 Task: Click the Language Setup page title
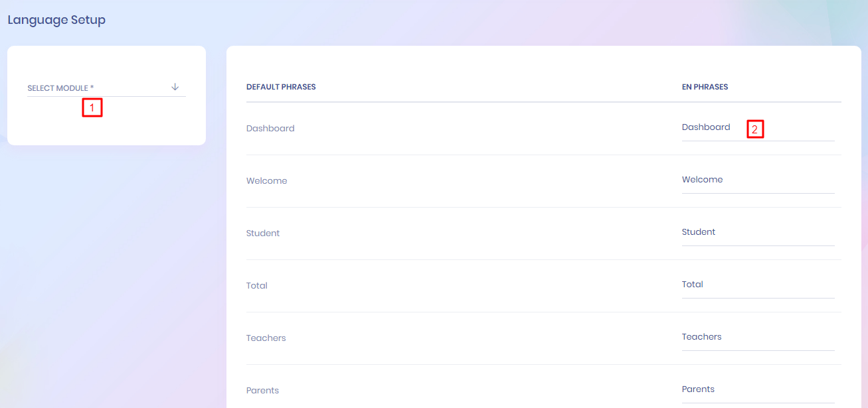pyautogui.click(x=56, y=20)
